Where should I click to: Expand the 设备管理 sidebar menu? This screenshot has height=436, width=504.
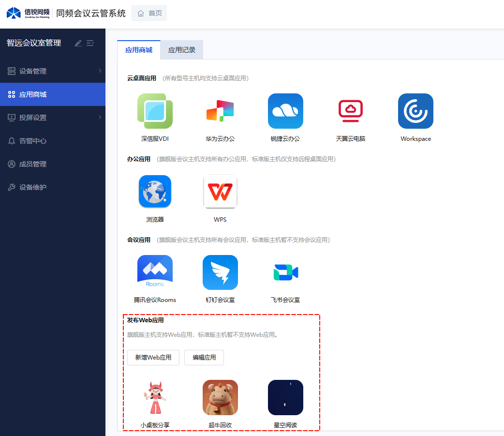click(53, 71)
